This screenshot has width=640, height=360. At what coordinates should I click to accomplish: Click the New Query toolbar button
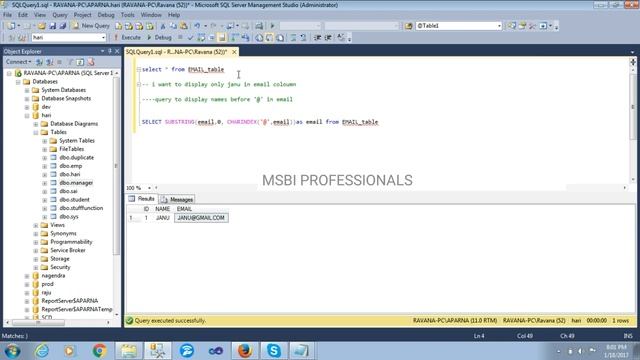pos(91,26)
